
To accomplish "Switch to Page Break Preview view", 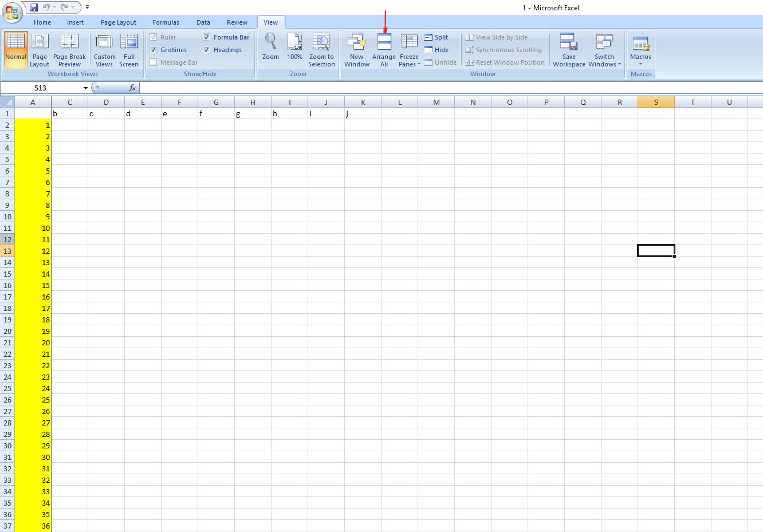I will click(69, 49).
